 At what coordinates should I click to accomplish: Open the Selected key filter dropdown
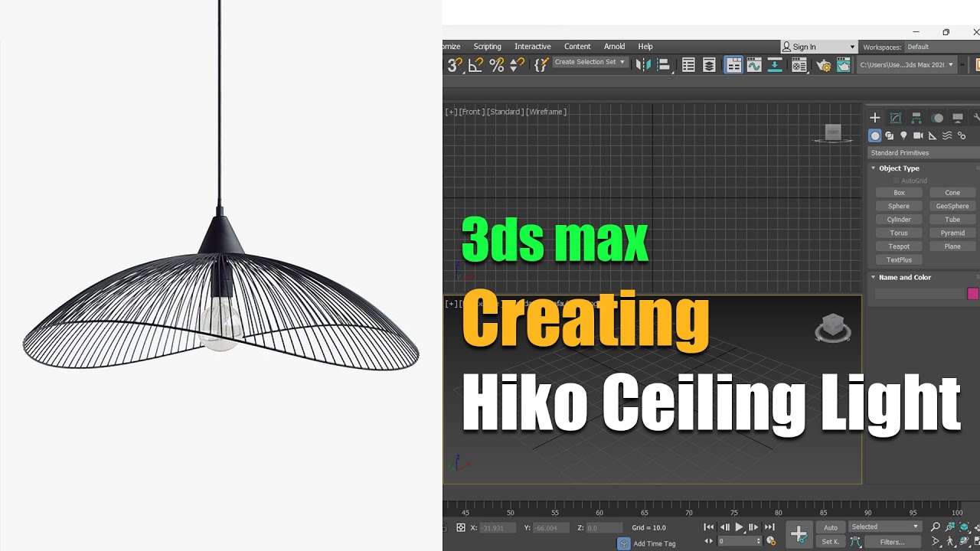point(884,527)
